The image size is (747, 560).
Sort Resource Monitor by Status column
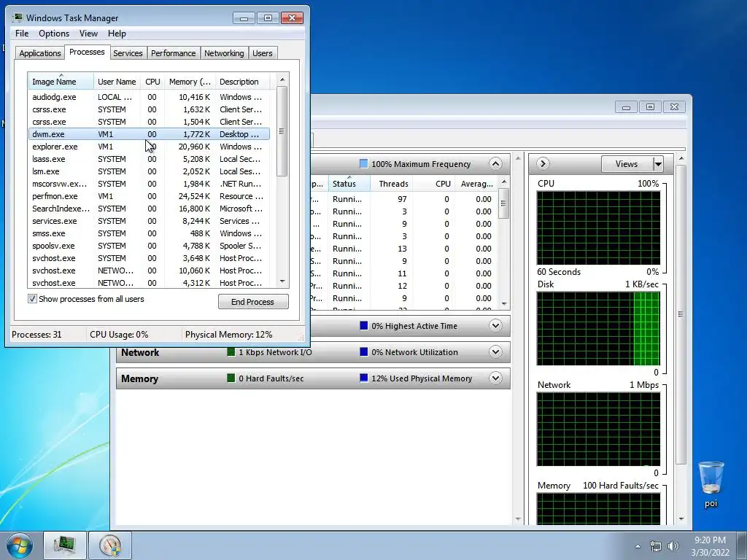click(348, 184)
